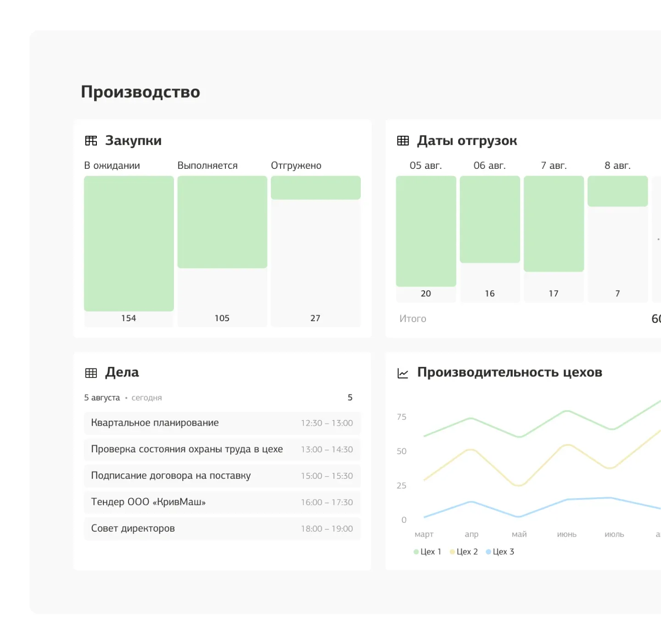This screenshot has height=644, width=661.
Task: Click the Даты отгрузок widget title
Action: (x=467, y=141)
